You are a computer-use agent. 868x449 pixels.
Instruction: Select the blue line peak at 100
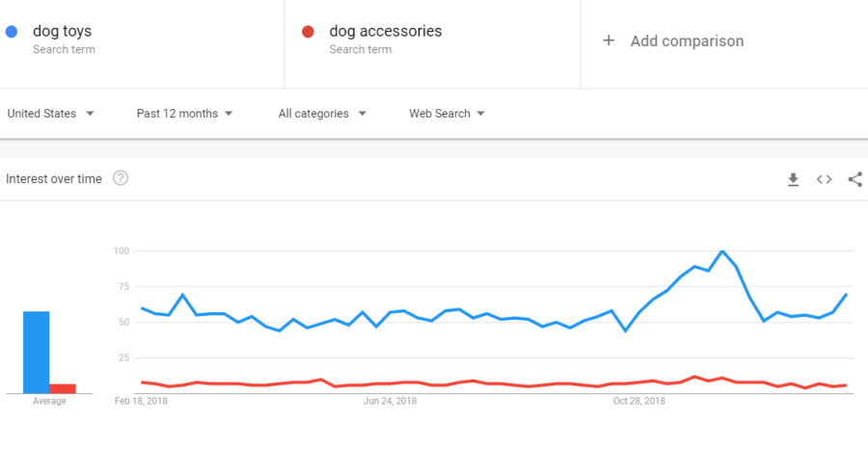point(721,251)
